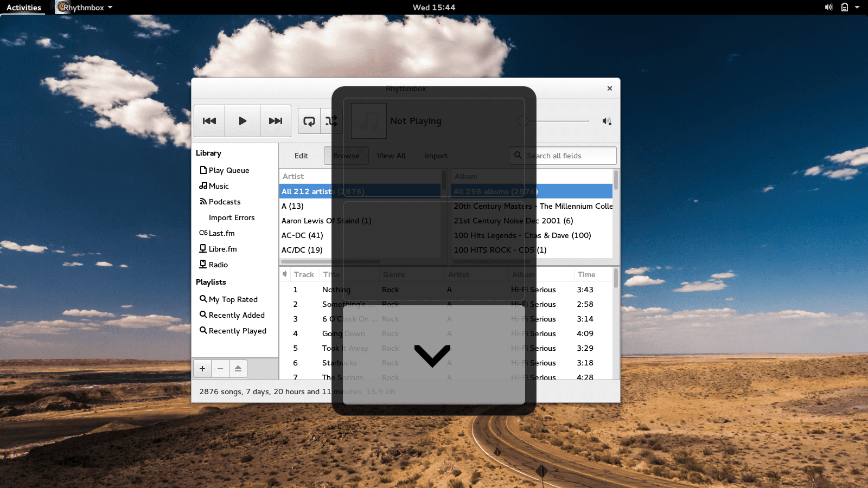Click the playing-indicator speaker column header

[x=285, y=274]
